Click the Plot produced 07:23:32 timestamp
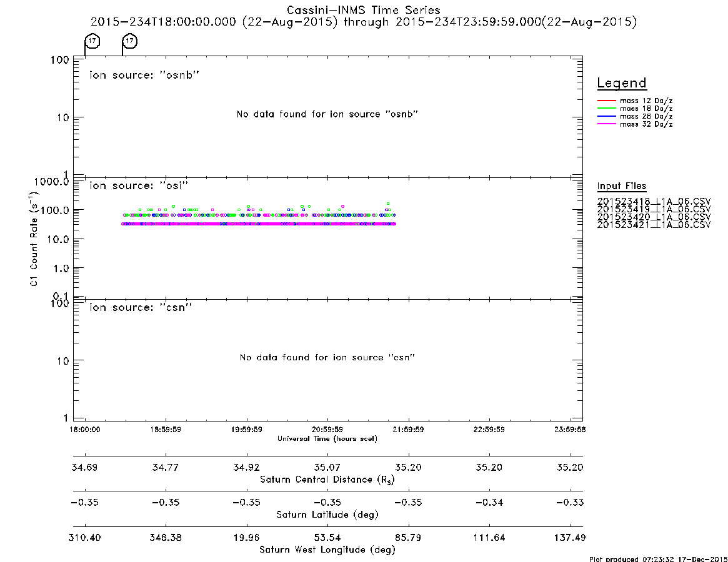Viewport: 728px width, 562px height. pyautogui.click(x=659, y=559)
